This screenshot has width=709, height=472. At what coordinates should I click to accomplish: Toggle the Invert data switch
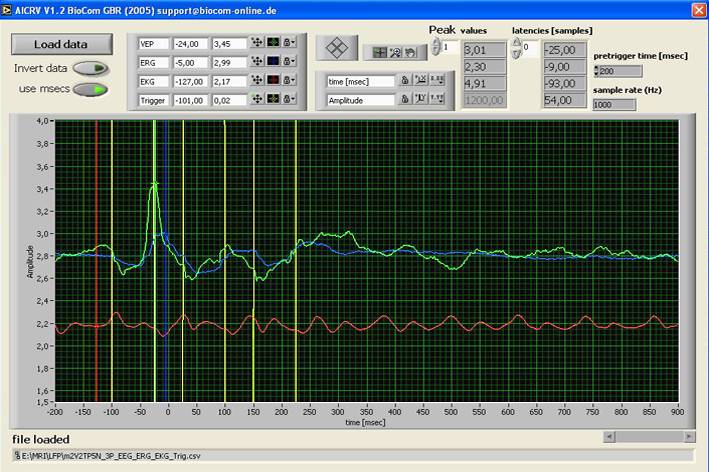point(91,69)
